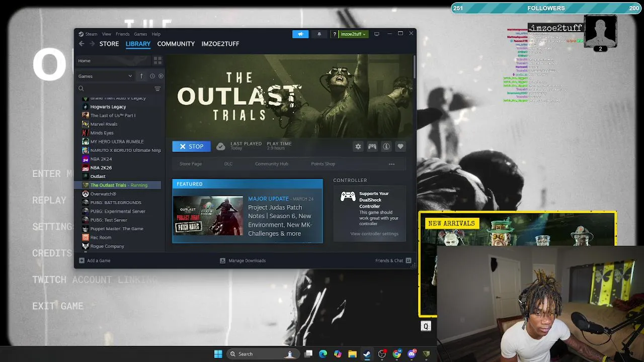The image size is (644, 362).
Task: Open the announcements megaphone button
Action: coord(300,34)
